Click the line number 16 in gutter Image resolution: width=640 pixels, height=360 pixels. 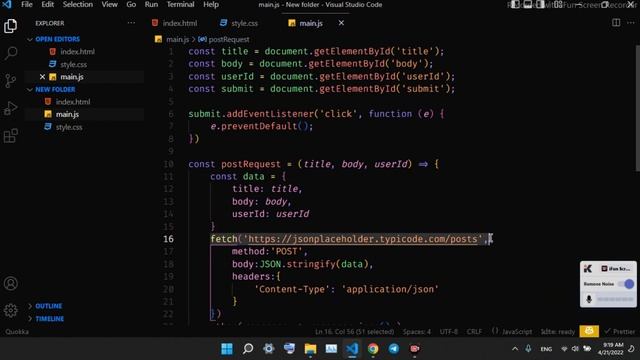(169, 239)
